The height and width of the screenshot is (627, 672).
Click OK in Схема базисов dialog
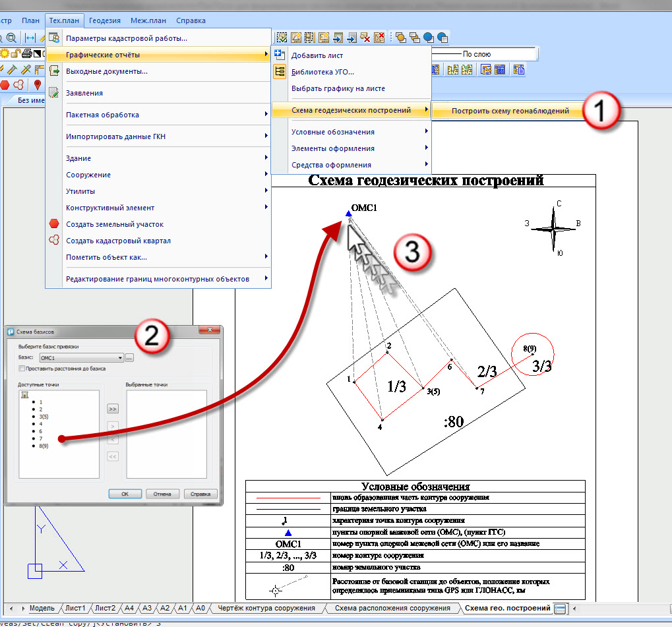pyautogui.click(x=125, y=494)
